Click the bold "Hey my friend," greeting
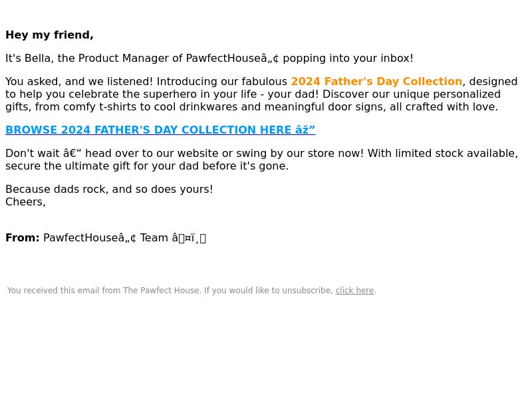 tap(49, 35)
